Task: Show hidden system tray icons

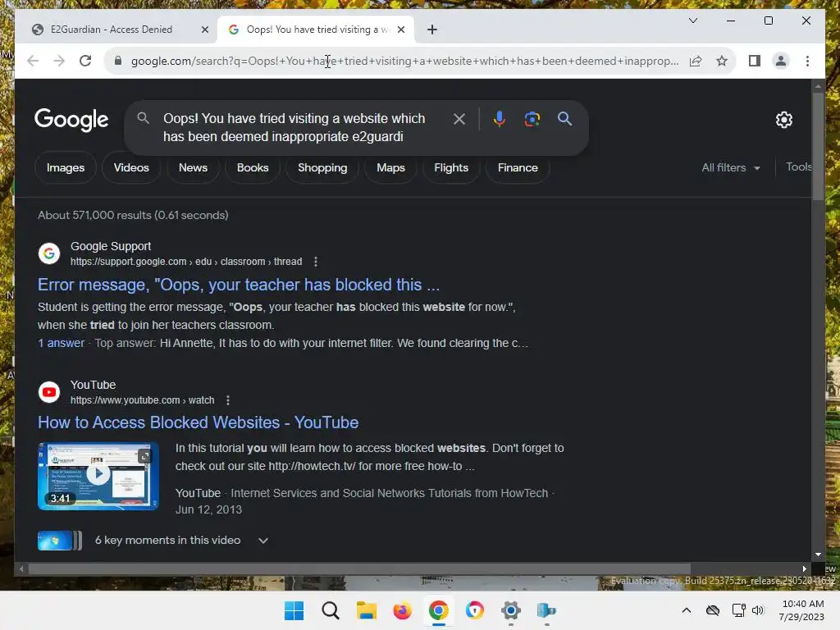Action: pos(687,610)
